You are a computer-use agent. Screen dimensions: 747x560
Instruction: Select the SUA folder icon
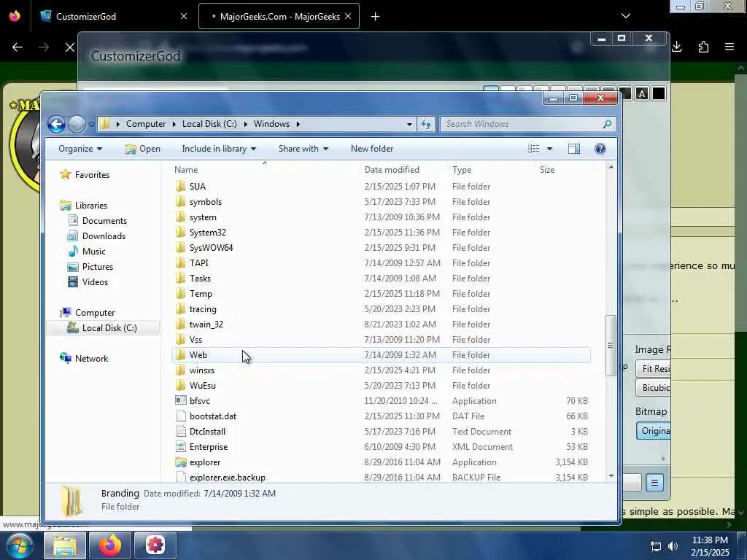tap(181, 186)
